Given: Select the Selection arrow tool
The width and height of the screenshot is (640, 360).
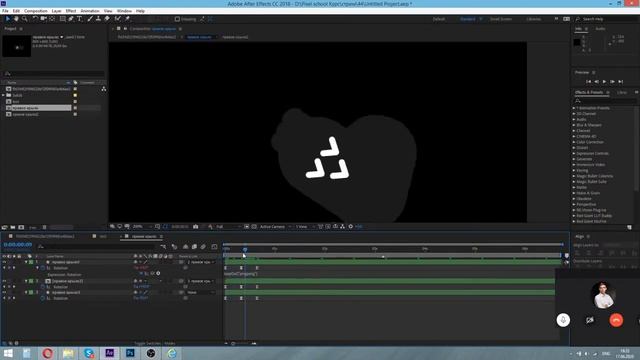Looking at the screenshot, I should (8, 19).
